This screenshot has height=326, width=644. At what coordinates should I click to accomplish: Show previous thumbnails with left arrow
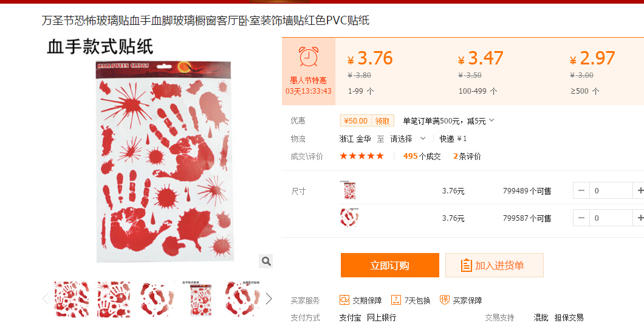click(45, 299)
